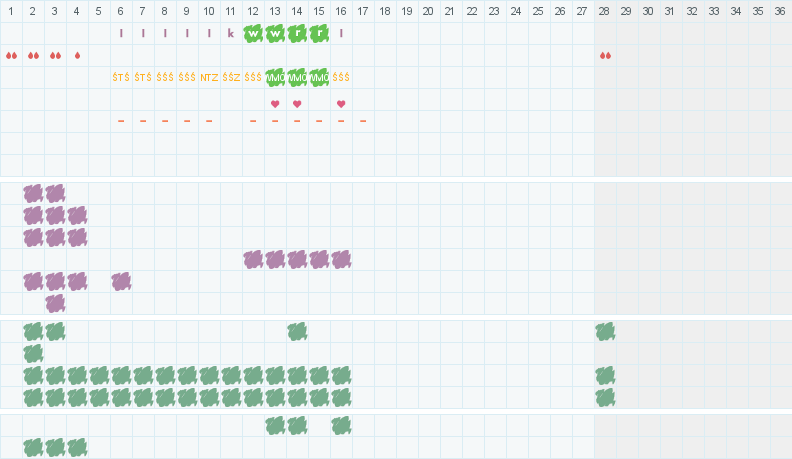Click the double blood drops on day 28
Image resolution: width=792 pixels, height=459 pixels.
605,55
